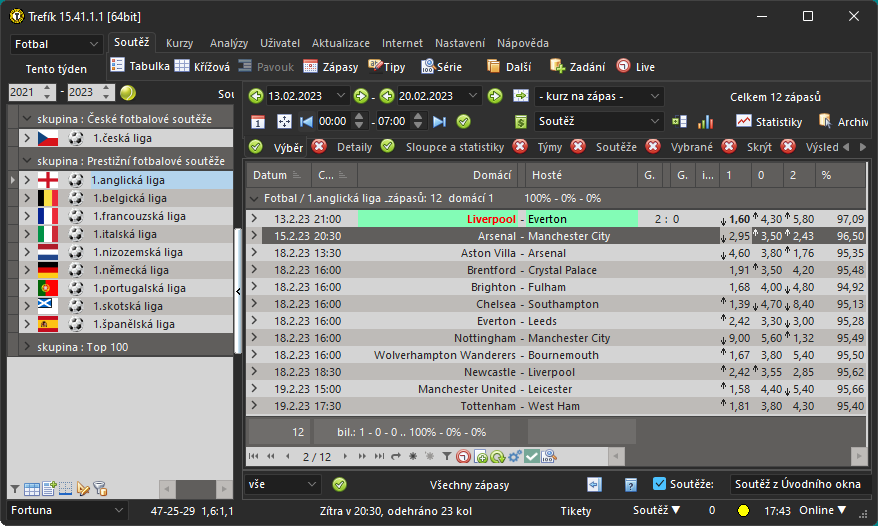Image resolution: width=878 pixels, height=526 pixels.
Task: Collapse the Fotbal / 1.anglická liga group header
Action: point(254,198)
